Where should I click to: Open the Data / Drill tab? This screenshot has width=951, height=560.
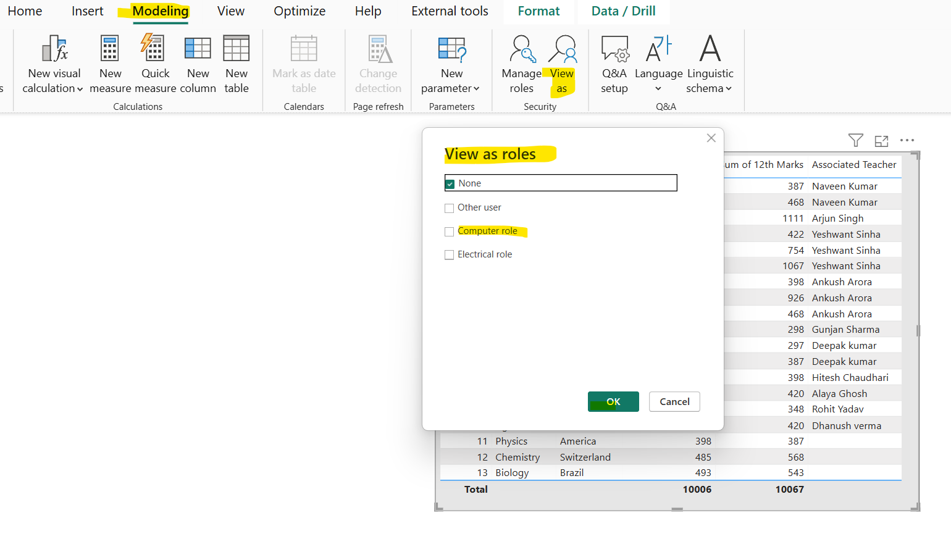tap(623, 10)
